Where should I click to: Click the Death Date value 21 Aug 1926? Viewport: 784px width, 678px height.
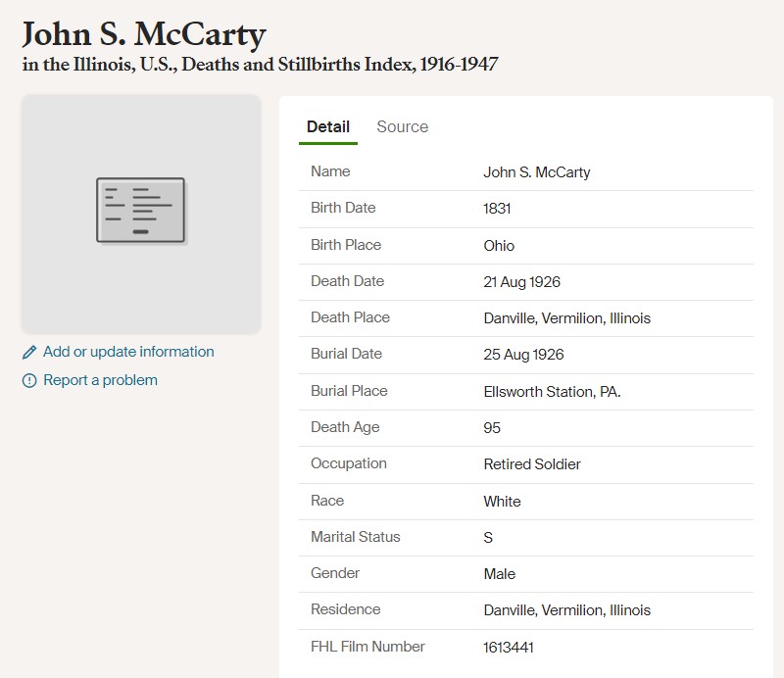pyautogui.click(x=521, y=282)
